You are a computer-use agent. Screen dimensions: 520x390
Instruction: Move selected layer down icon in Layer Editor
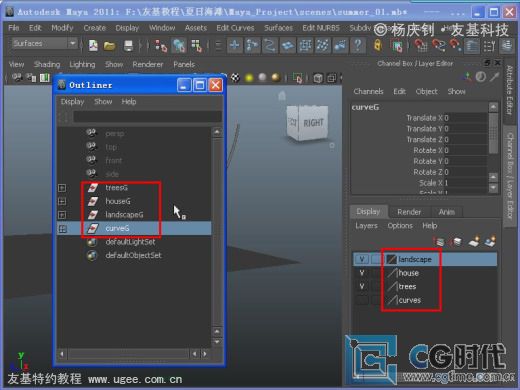pos(456,242)
